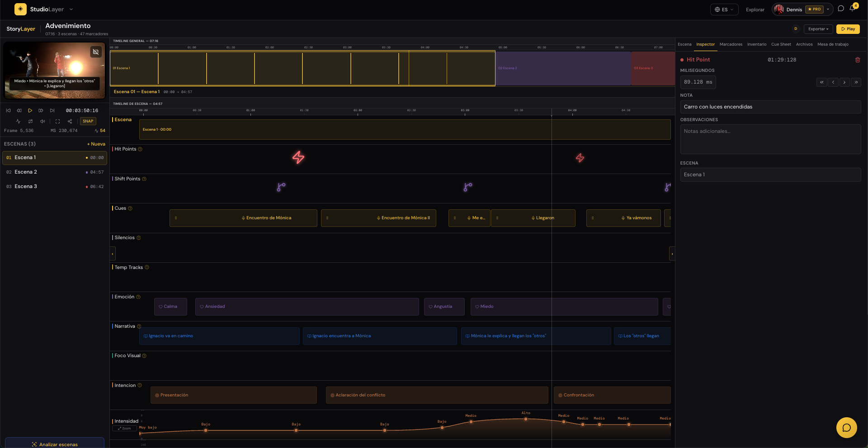Switch to the Inventario tab
The height and width of the screenshot is (448, 868).
[x=757, y=44]
